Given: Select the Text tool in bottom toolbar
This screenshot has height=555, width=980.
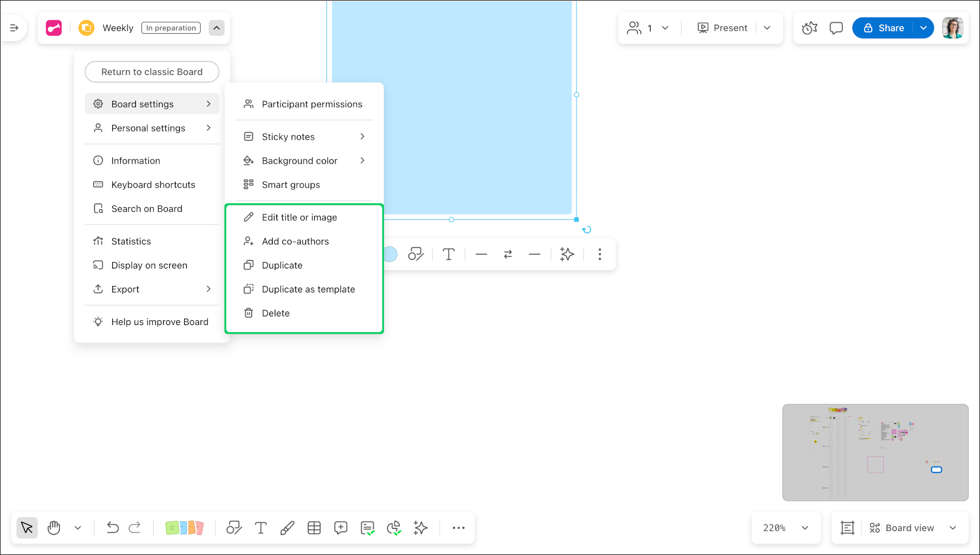Looking at the screenshot, I should pyautogui.click(x=261, y=528).
